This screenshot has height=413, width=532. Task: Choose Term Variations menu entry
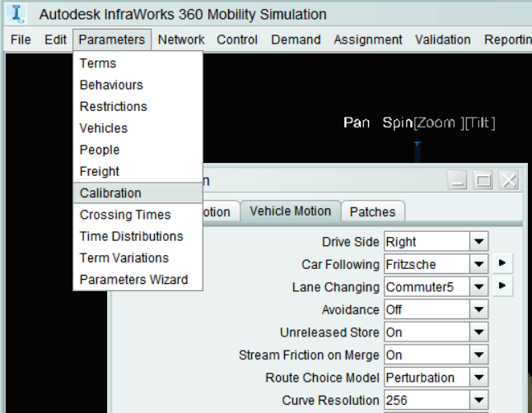point(138,258)
